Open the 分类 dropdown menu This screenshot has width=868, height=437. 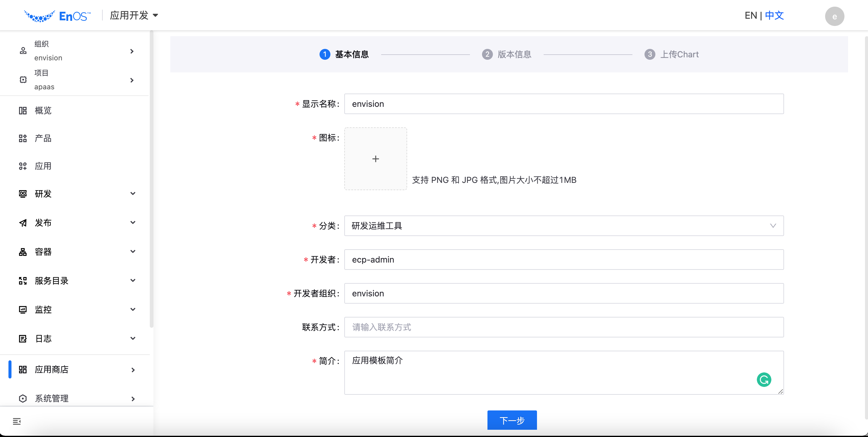click(564, 226)
